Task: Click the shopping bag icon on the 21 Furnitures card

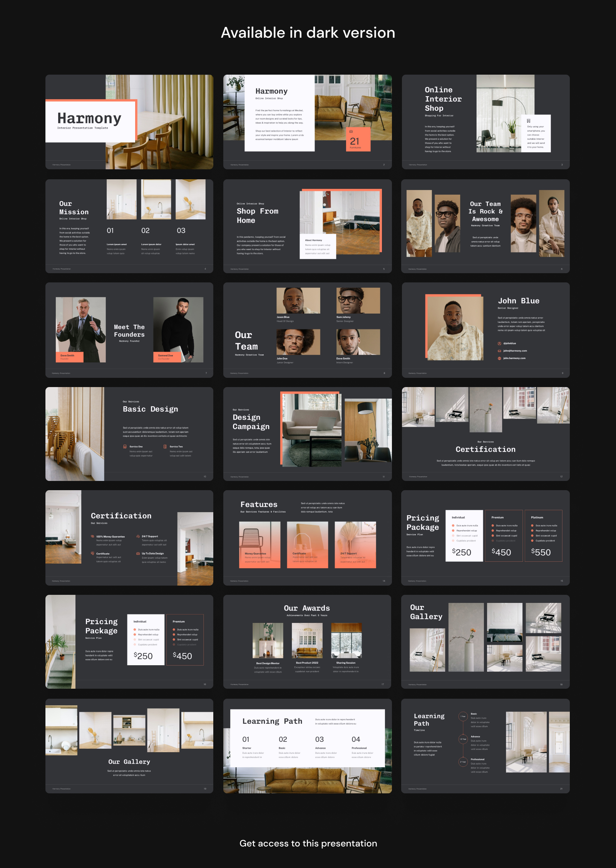Action: [x=351, y=131]
